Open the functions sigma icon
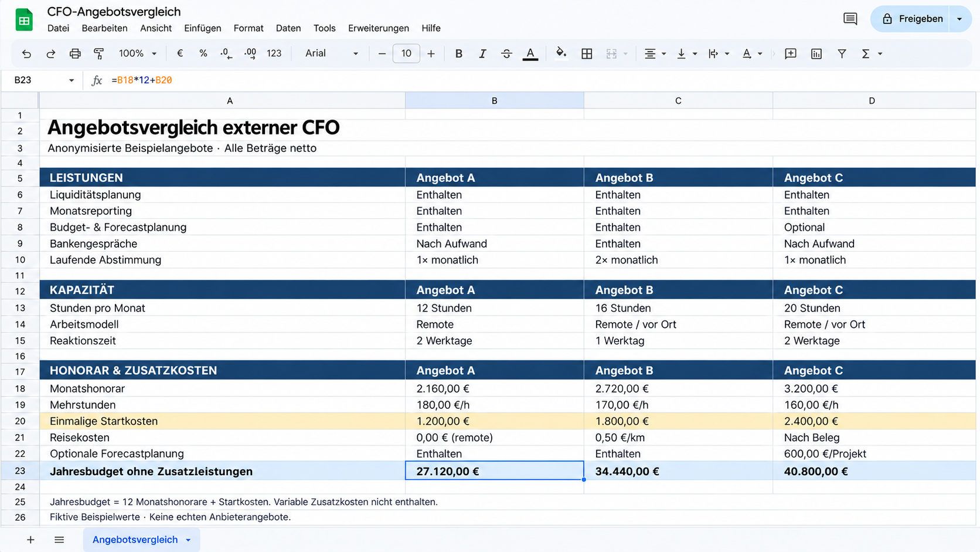 (x=866, y=54)
